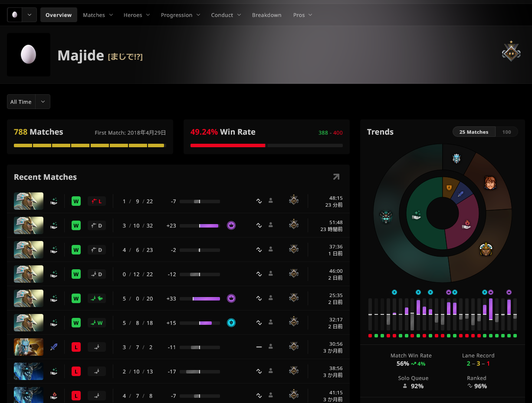Click the flame role segment in the Trends donut
Screen dimensions: 532x403
(467, 224)
